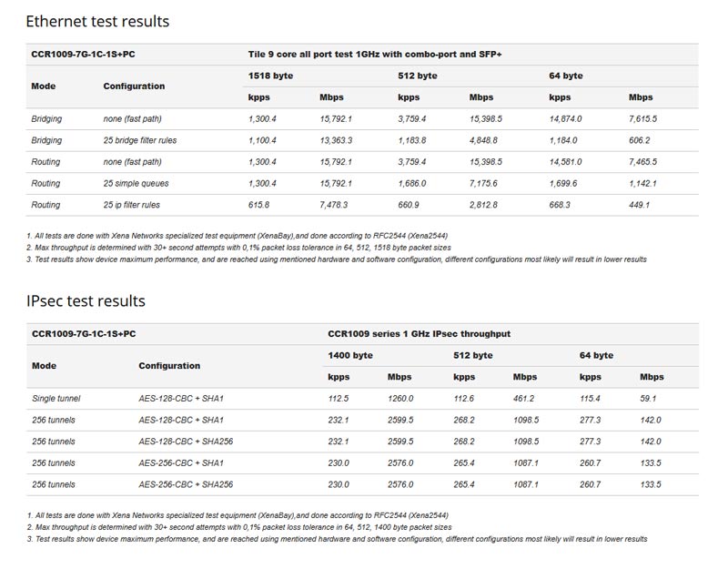Screen dimensions: 728x569
Task: Select the 1518 byte column header
Action: [270, 76]
